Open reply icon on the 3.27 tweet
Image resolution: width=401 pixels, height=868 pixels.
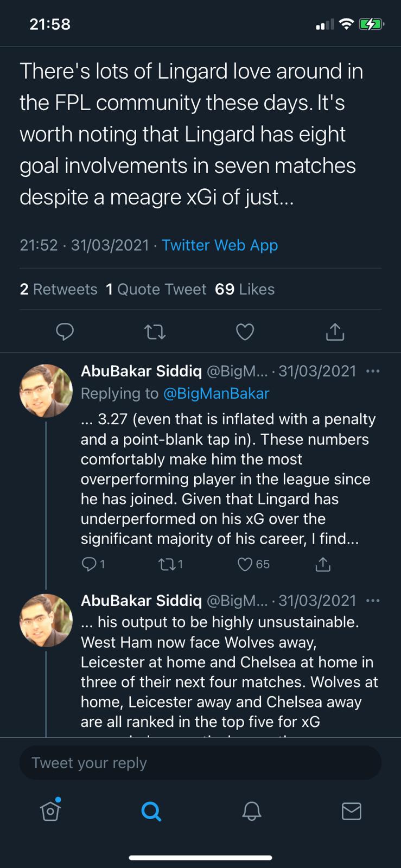tap(88, 564)
